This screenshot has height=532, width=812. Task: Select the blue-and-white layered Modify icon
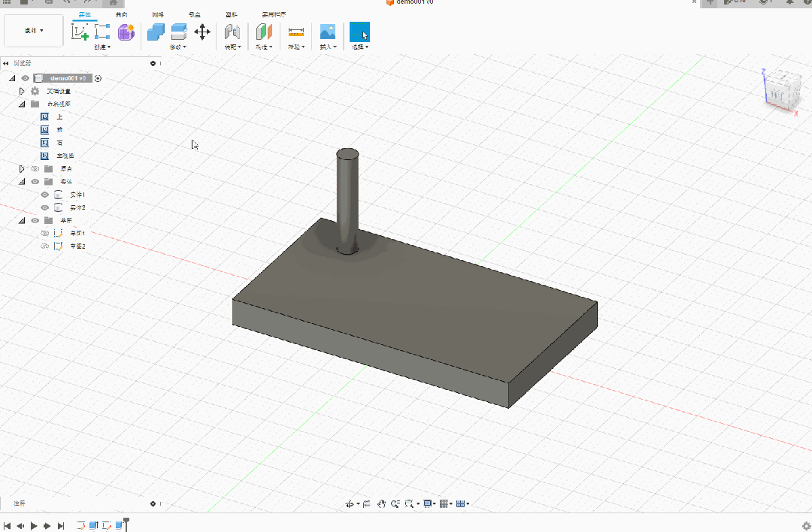pyautogui.click(x=179, y=32)
